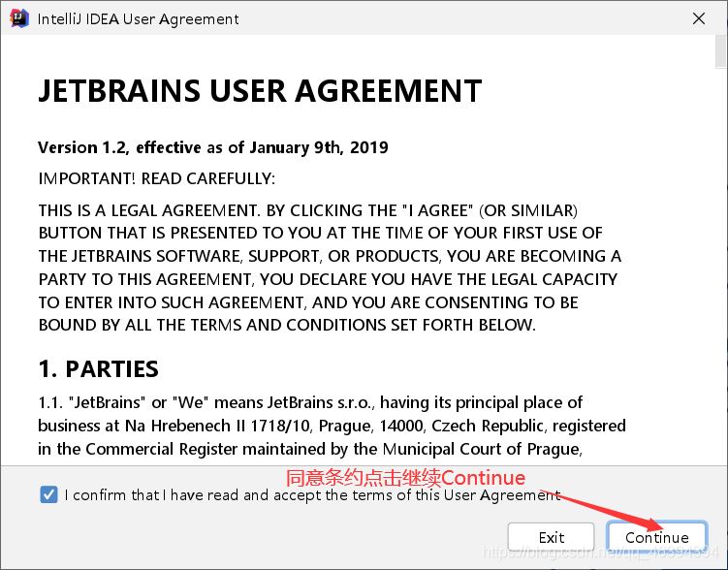Click the JETBRAINS USER AGREEMENT heading

coord(260,90)
